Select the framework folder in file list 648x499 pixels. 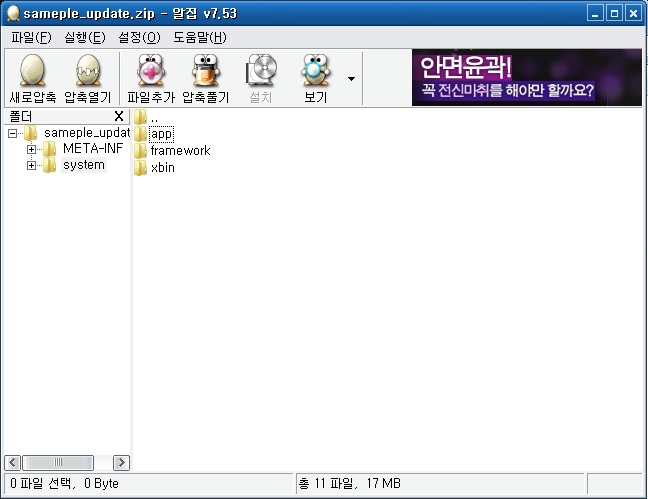(x=180, y=151)
